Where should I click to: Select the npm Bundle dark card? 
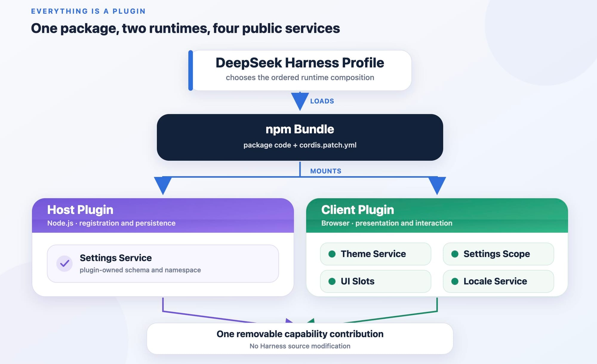tap(300, 137)
